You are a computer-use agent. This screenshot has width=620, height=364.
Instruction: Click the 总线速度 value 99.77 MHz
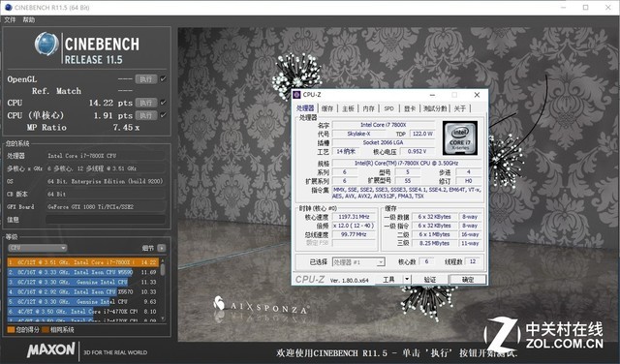coord(354,234)
